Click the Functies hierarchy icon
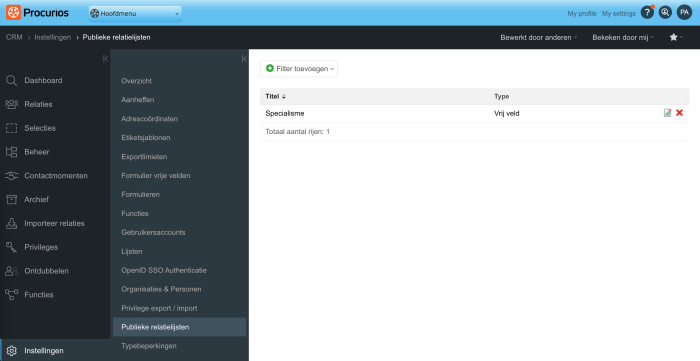Image resolution: width=700 pixels, height=361 pixels. pyautogui.click(x=11, y=295)
